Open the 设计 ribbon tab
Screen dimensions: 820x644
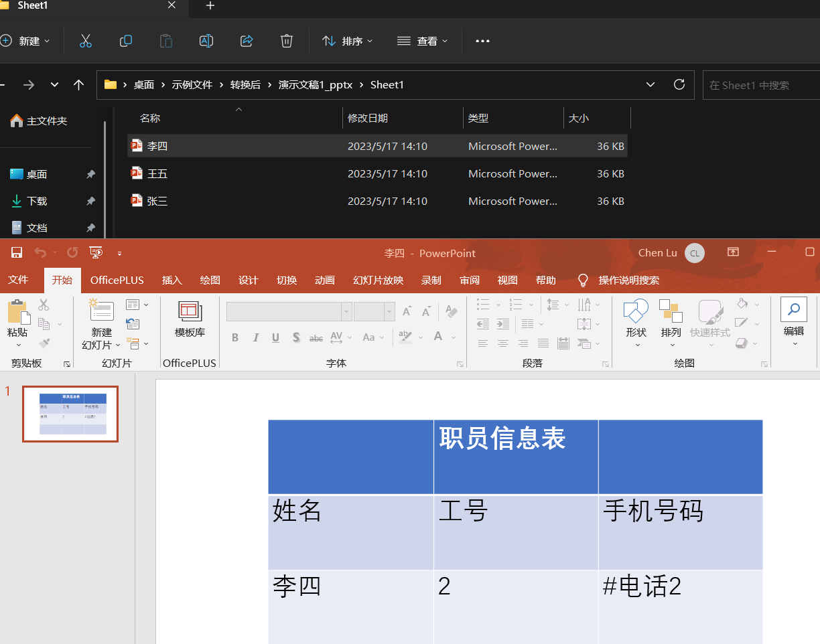(249, 280)
